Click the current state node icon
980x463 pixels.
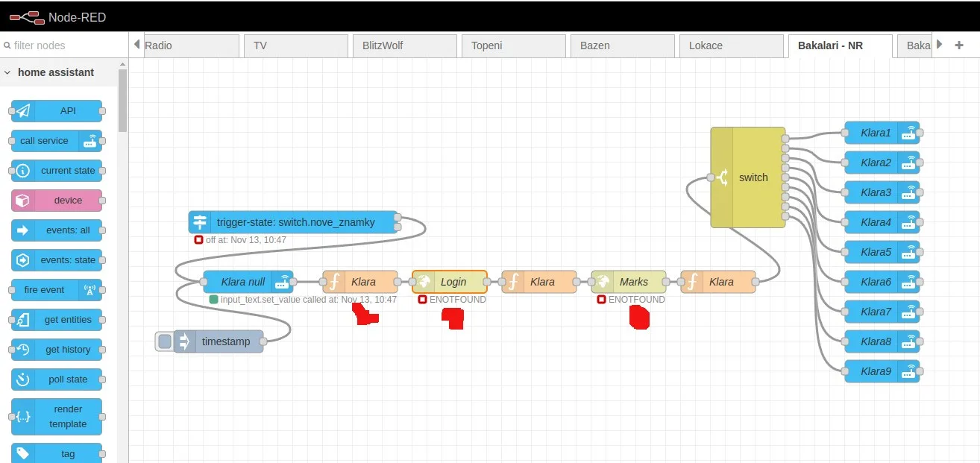click(x=23, y=171)
